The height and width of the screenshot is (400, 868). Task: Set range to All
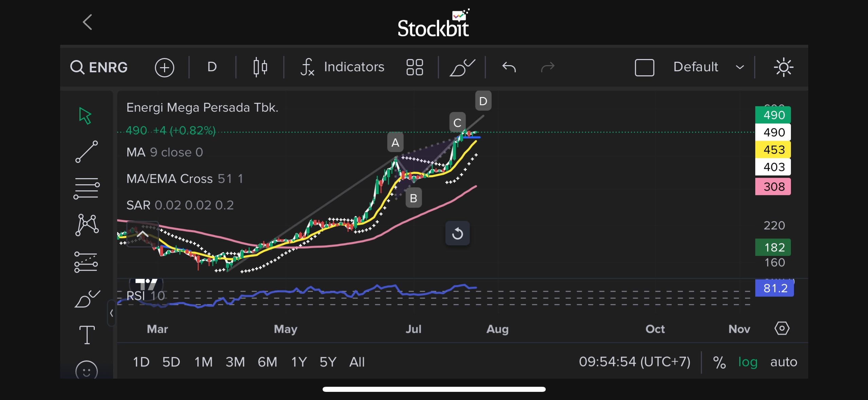click(x=357, y=362)
